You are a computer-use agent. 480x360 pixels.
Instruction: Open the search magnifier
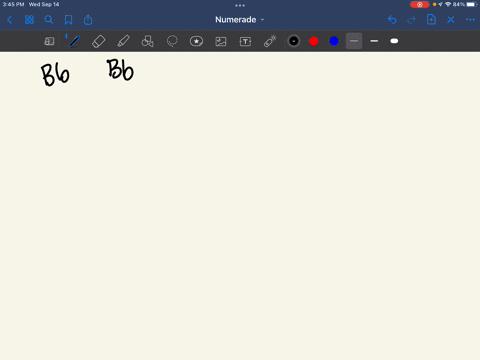click(49, 20)
